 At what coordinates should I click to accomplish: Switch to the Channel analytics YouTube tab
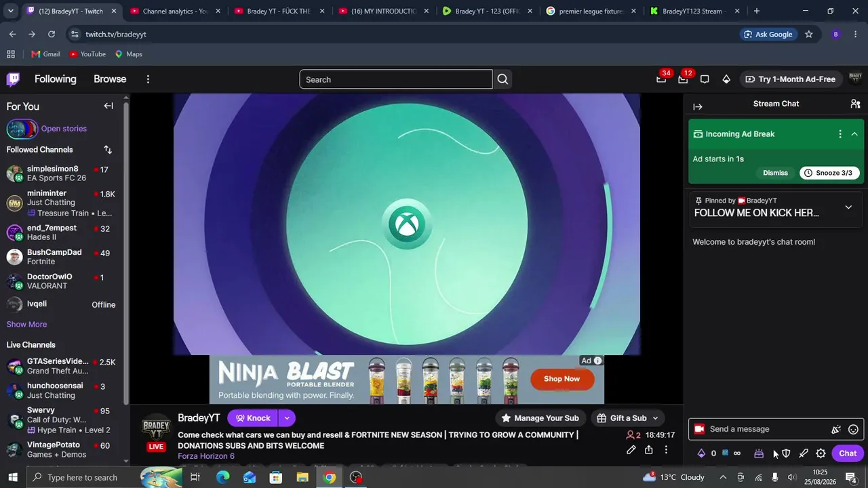coord(174,11)
